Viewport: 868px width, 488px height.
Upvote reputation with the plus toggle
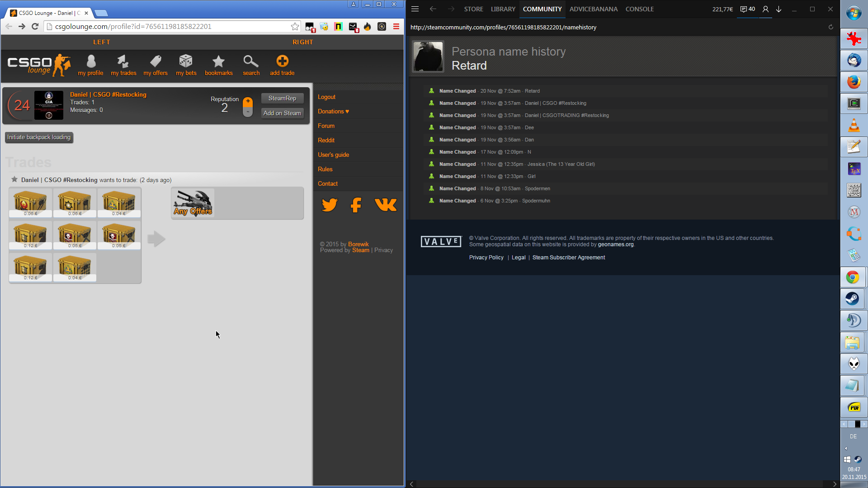248,102
